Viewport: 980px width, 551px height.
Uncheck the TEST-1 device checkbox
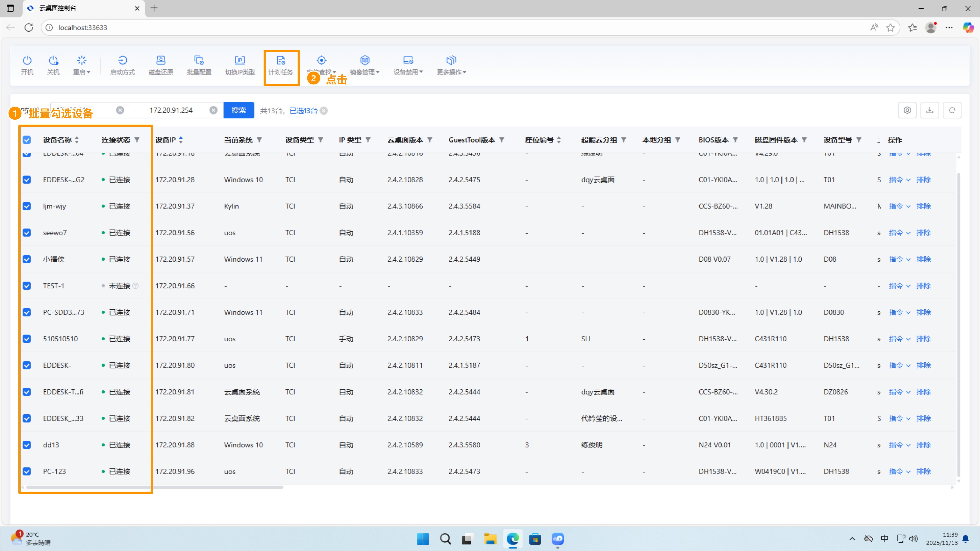[x=27, y=286]
